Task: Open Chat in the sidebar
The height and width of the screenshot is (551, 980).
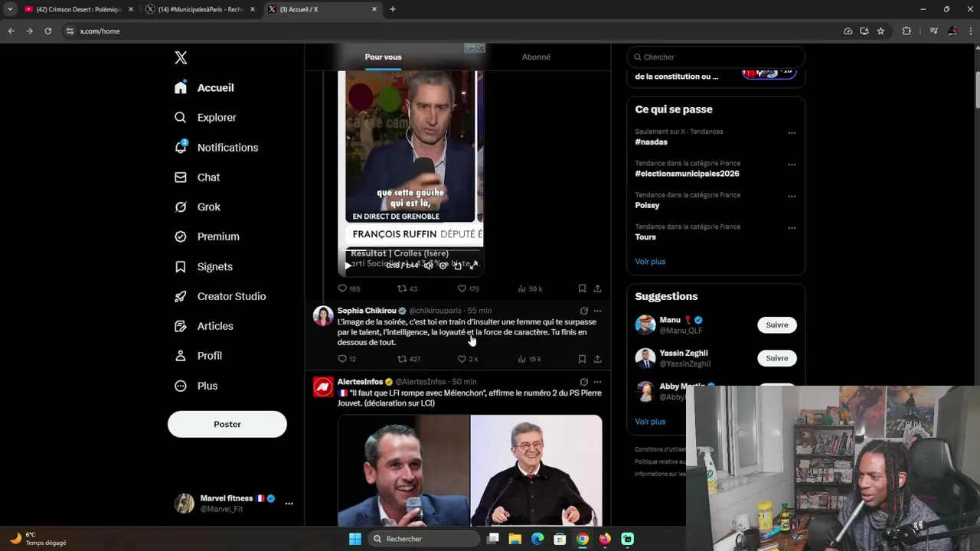Action: (x=198, y=177)
